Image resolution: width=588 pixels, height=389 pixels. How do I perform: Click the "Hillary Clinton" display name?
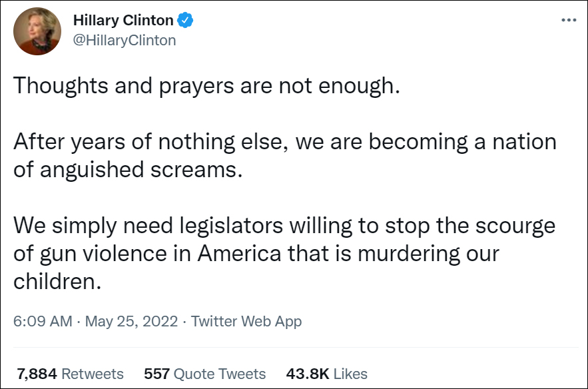pyautogui.click(x=123, y=21)
